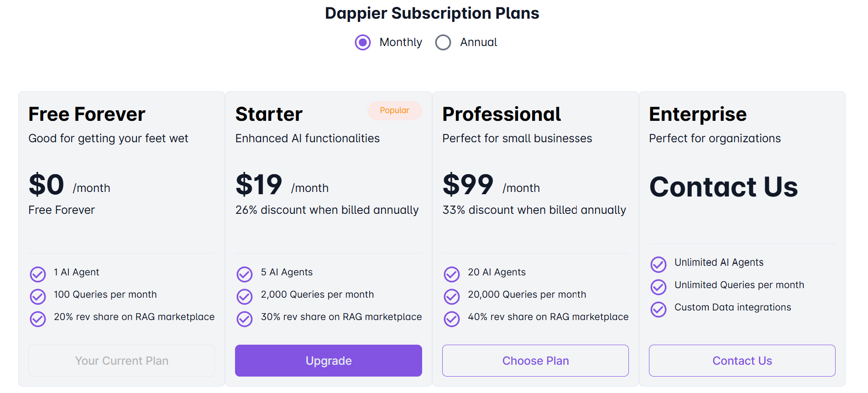This screenshot has height=393, width=868.
Task: Click the checkmark icon beside '20 AI Agents'
Action: [x=451, y=274]
